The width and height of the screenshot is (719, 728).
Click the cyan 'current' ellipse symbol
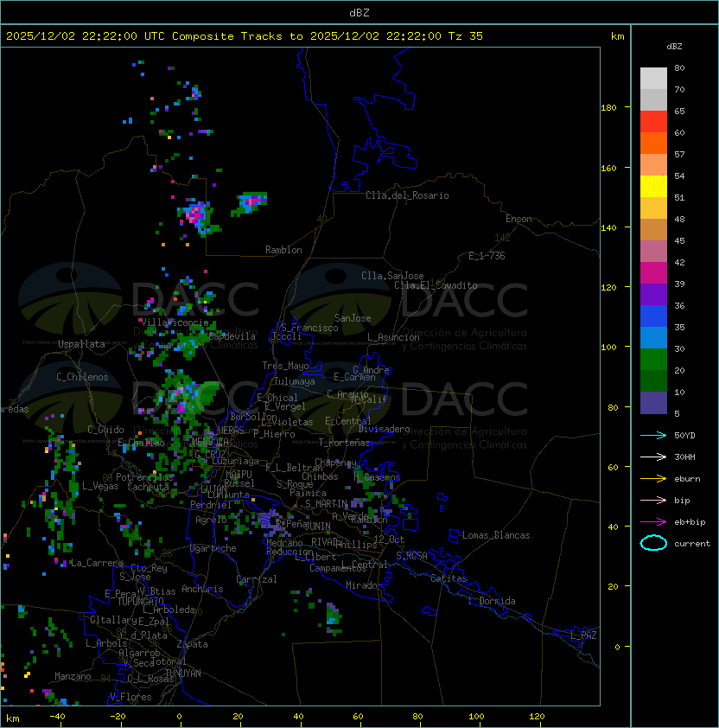pyautogui.click(x=653, y=543)
